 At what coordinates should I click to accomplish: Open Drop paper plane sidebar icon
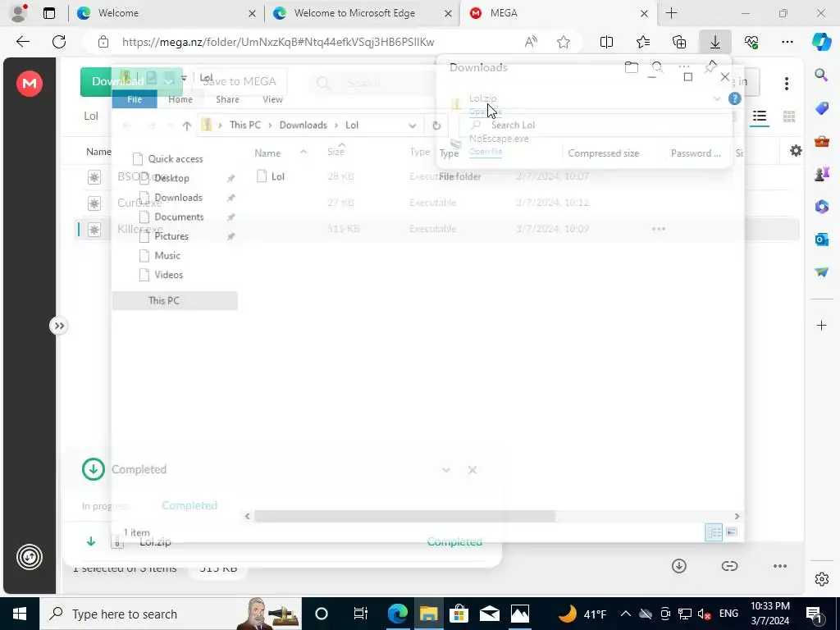pyautogui.click(x=821, y=272)
